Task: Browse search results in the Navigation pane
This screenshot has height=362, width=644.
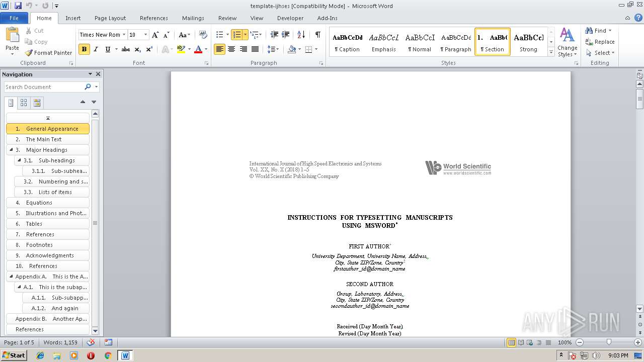Action: click(37, 103)
